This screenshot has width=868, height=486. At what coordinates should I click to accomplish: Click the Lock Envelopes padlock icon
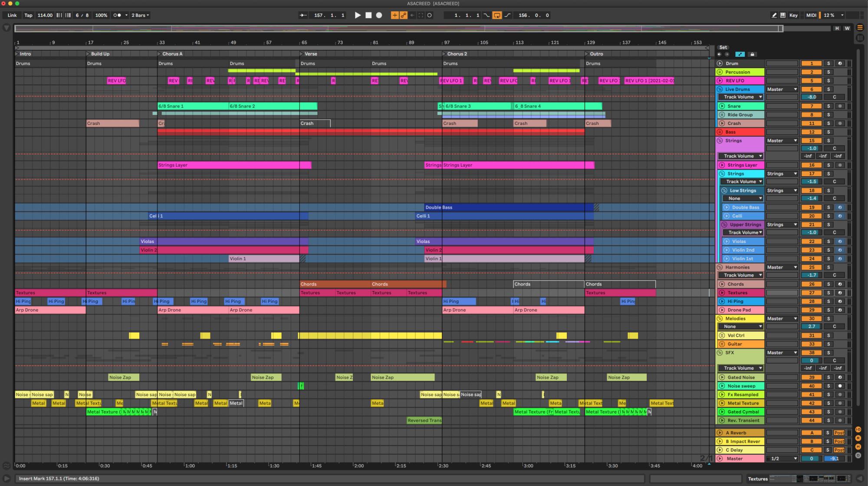[752, 54]
